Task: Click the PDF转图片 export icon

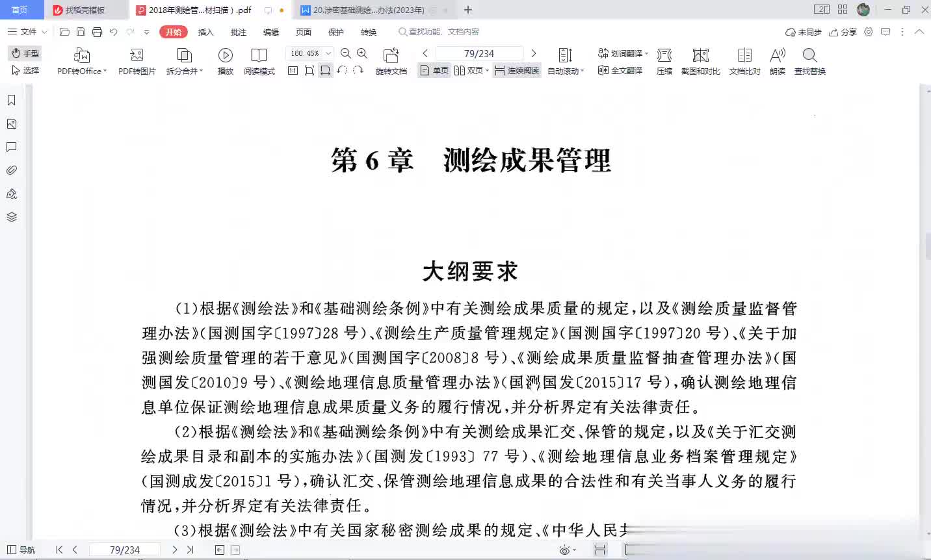Action: pyautogui.click(x=137, y=56)
